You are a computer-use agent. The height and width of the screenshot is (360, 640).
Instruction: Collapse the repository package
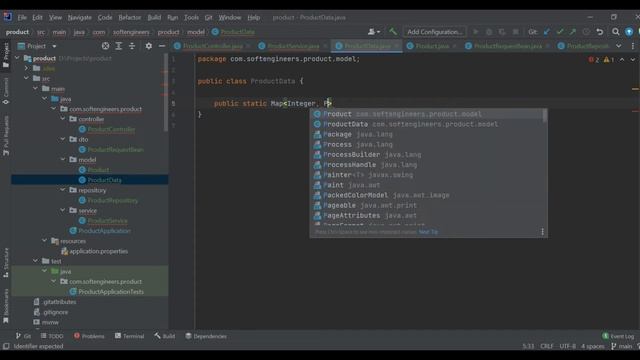pos(63,190)
